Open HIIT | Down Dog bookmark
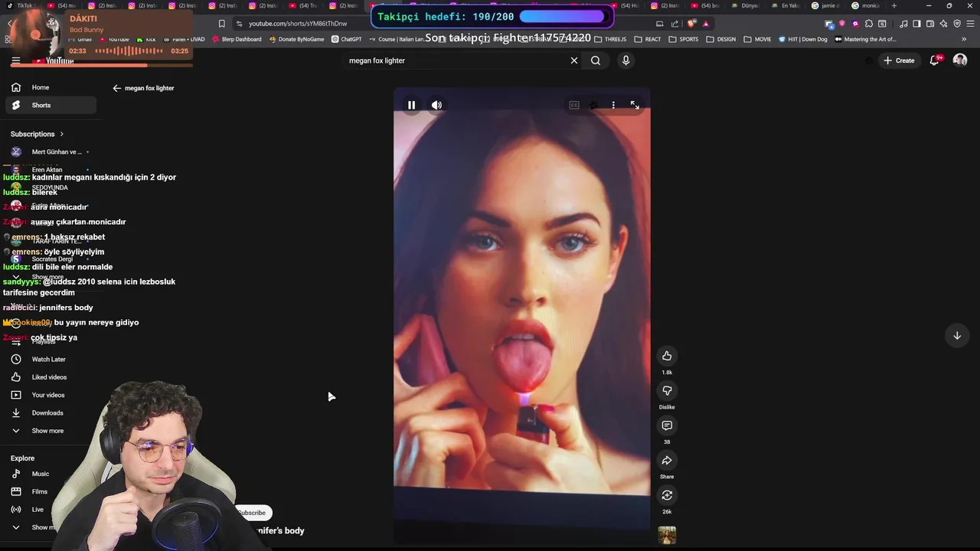The image size is (980, 551). (x=803, y=39)
